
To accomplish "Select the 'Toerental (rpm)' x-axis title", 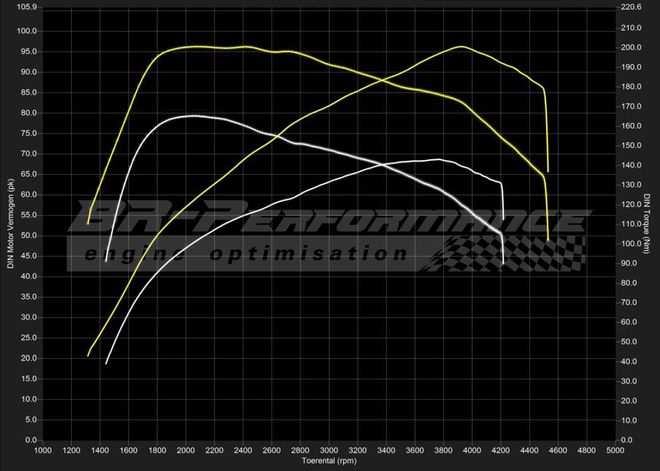I will (x=330, y=462).
